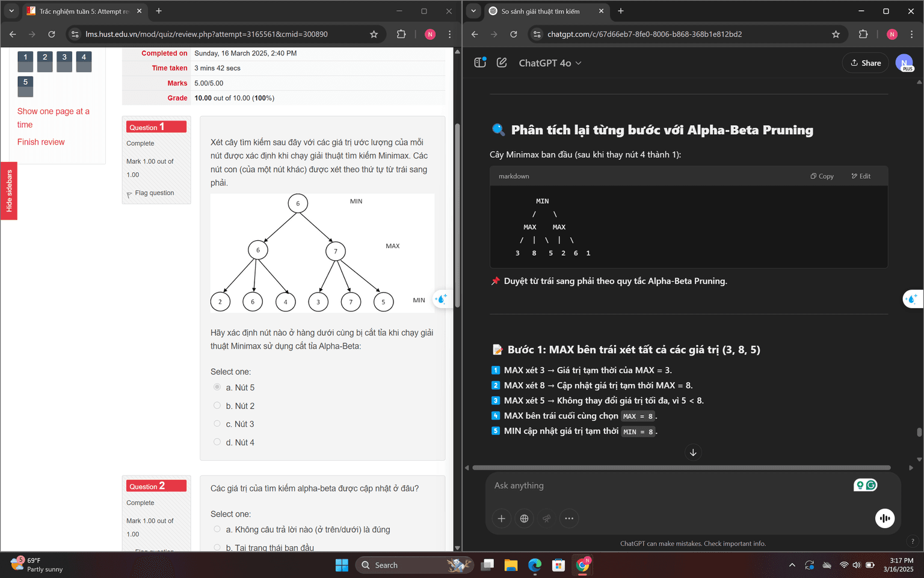Start a new chat with pencil icon
Image resolution: width=924 pixels, height=578 pixels.
(x=502, y=63)
